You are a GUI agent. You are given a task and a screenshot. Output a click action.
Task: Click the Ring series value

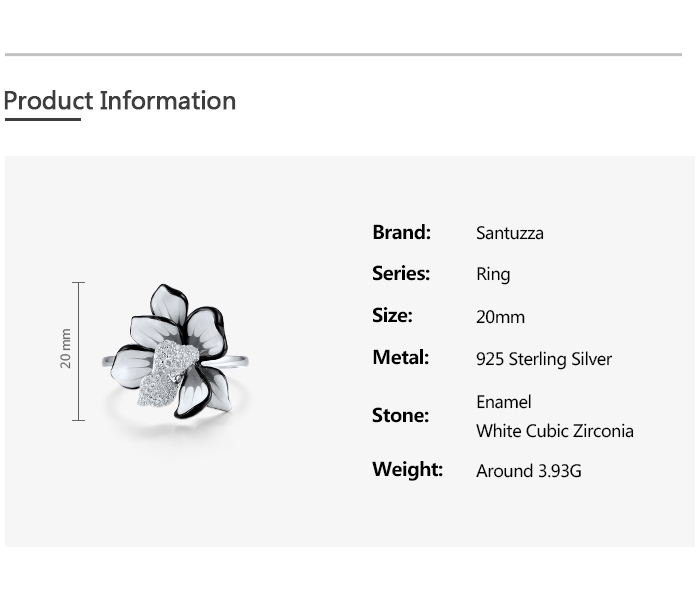tap(493, 274)
